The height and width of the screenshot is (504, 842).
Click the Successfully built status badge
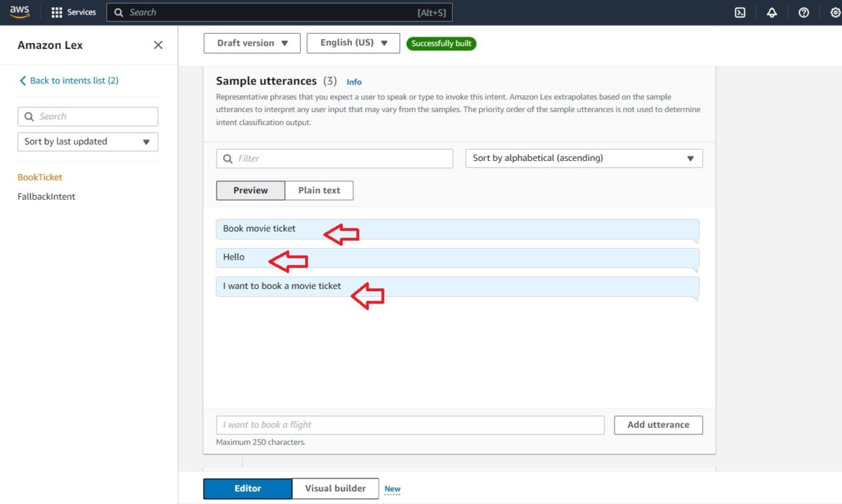441,43
